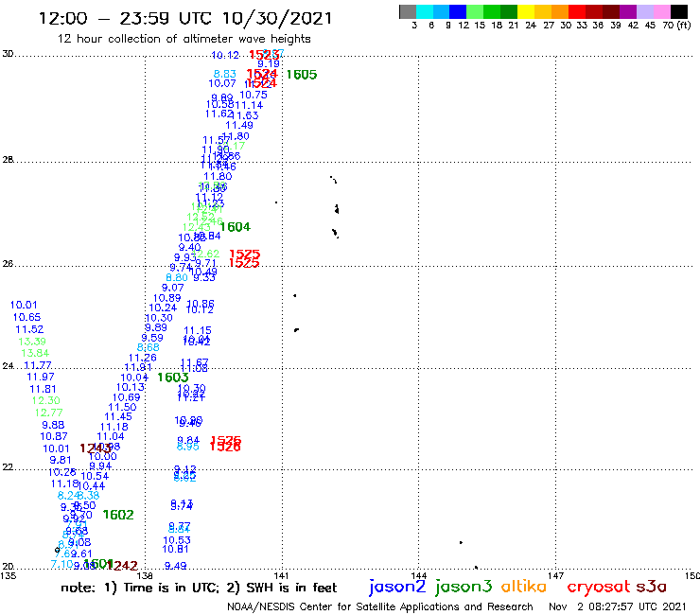Click the 12:00 – 23:59 UTC title
The image size is (700, 615).
pyautogui.click(x=185, y=18)
